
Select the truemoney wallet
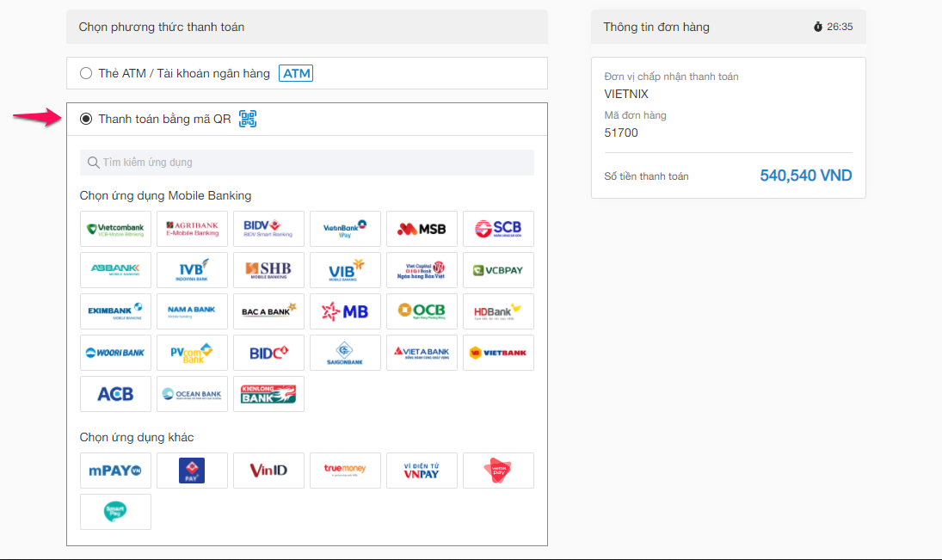click(x=346, y=471)
